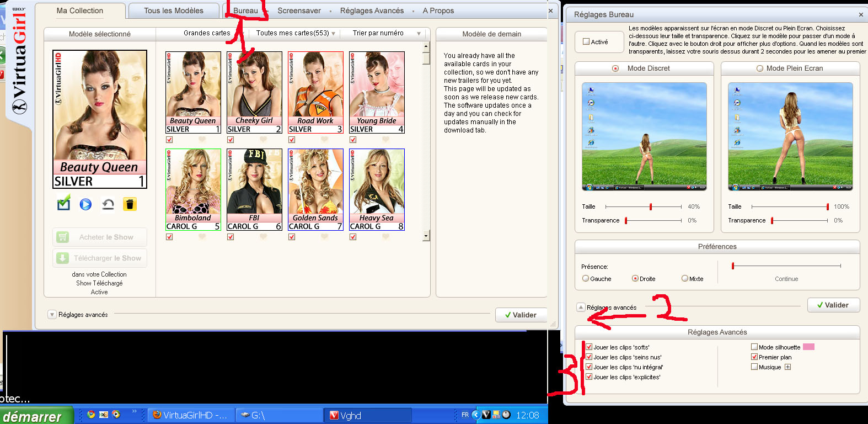Viewport: 868px width, 424px height.
Task: Open the Trier par numéro dropdown
Action: pos(387,33)
